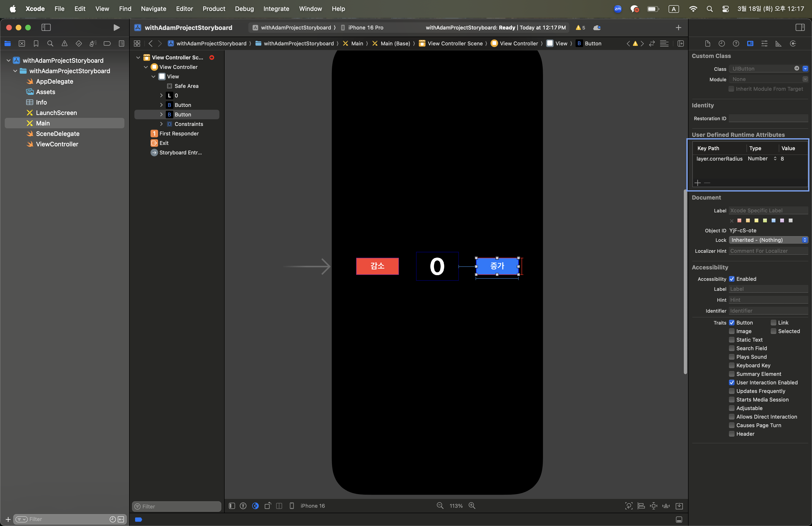This screenshot has height=526, width=812.
Task: Open the Integrate menu
Action: (x=276, y=9)
